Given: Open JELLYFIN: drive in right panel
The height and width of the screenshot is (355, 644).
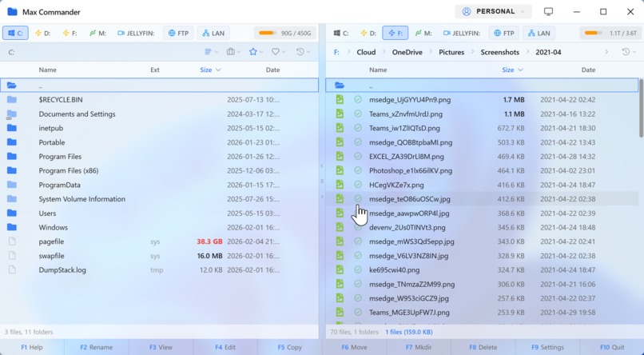Looking at the screenshot, I should (x=462, y=33).
